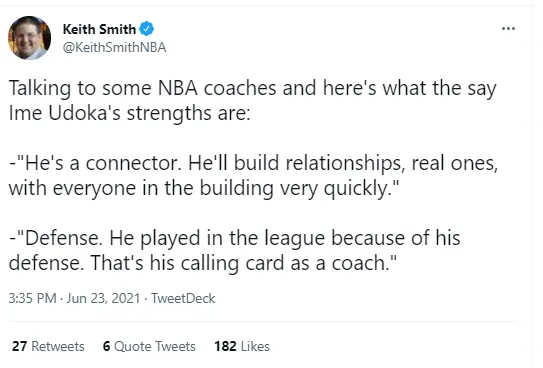This screenshot has width=543, height=368.
Task: Open the @KeithSmithNBA handle link
Action: (114, 47)
